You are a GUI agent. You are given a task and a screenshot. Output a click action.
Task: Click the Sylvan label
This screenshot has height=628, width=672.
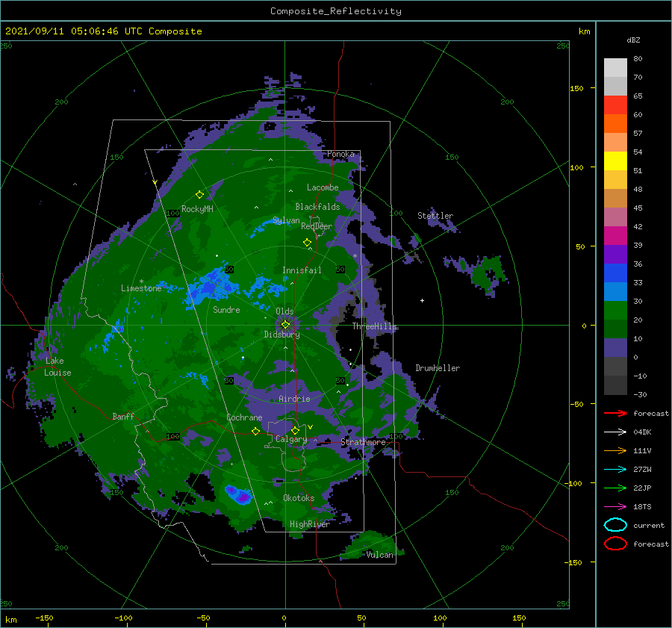tap(286, 220)
